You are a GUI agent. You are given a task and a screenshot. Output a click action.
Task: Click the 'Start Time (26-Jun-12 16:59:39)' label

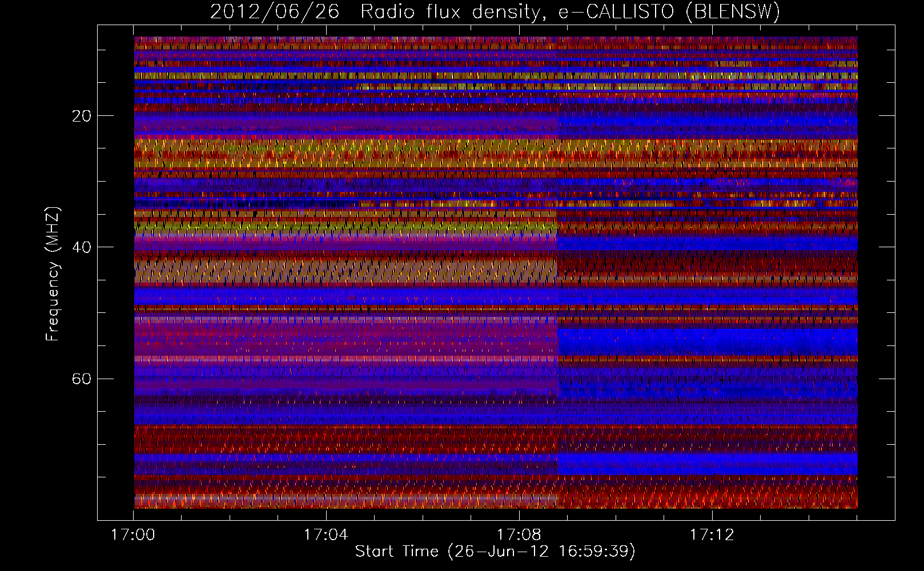click(x=495, y=552)
